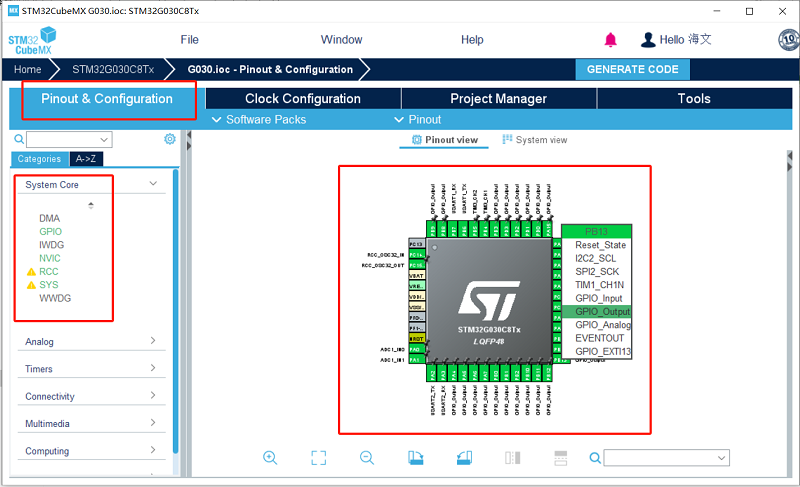Open the peripheral settings gear icon
This screenshot has height=487, width=800.
(170, 139)
